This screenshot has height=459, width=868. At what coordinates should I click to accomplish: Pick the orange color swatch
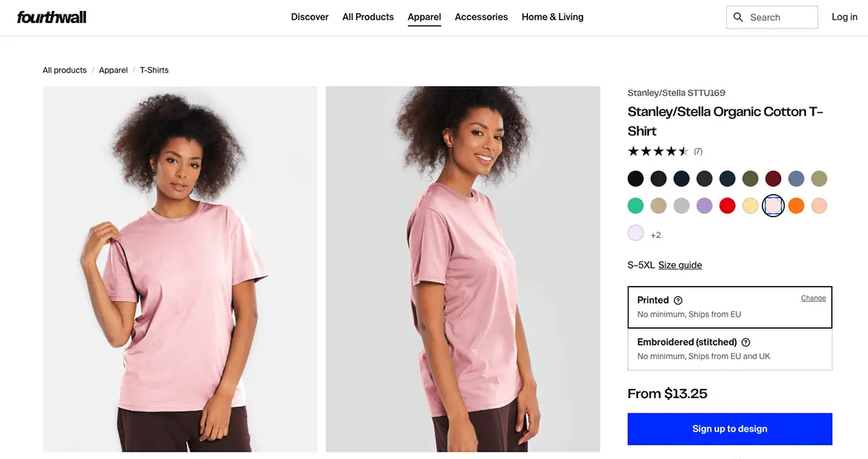796,206
